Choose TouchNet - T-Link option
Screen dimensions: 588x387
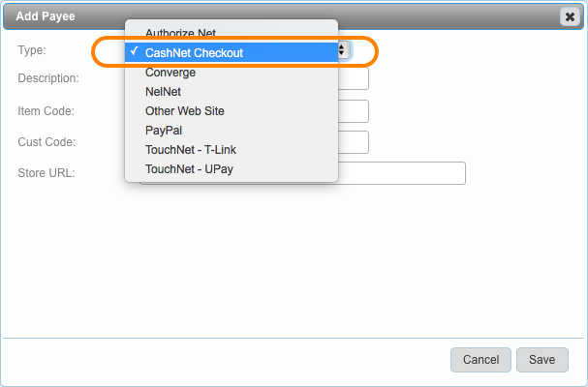pos(191,149)
